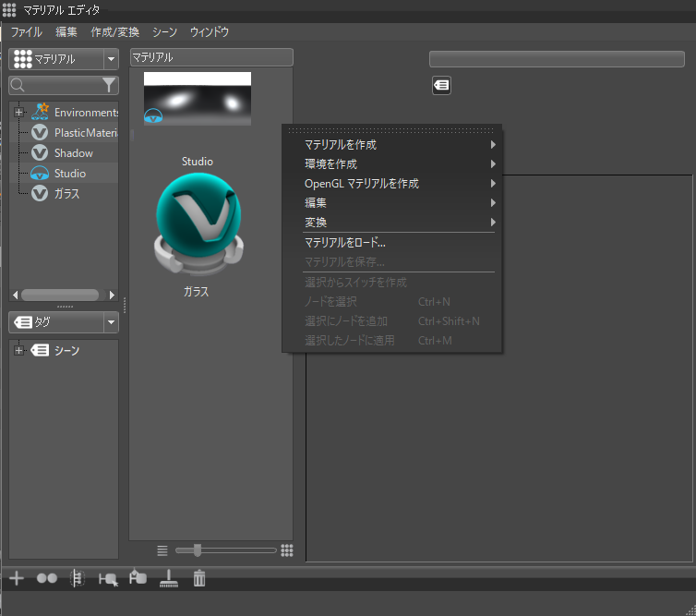Click the context menu tear-off dotted handle
Viewport: 696px width, 616px height.
click(391, 130)
